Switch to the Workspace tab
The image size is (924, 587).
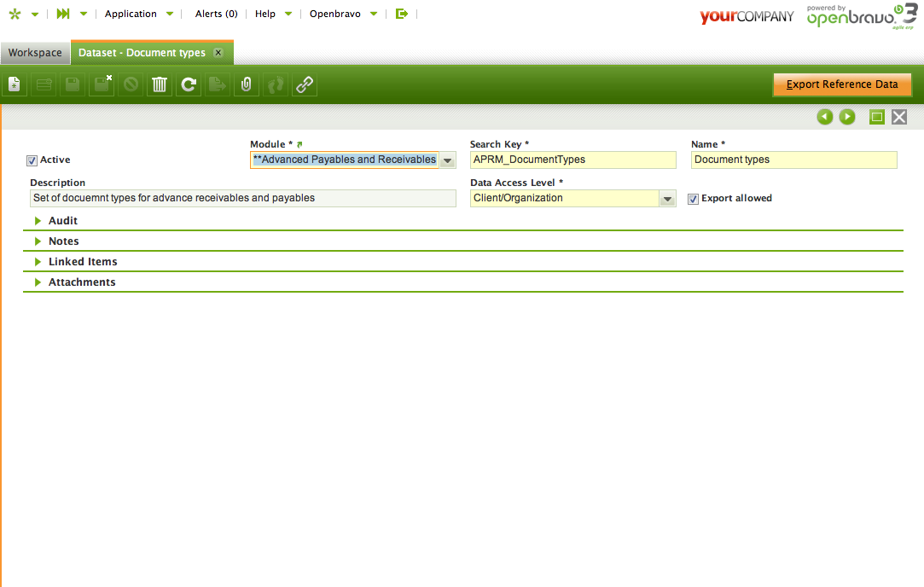pos(35,53)
